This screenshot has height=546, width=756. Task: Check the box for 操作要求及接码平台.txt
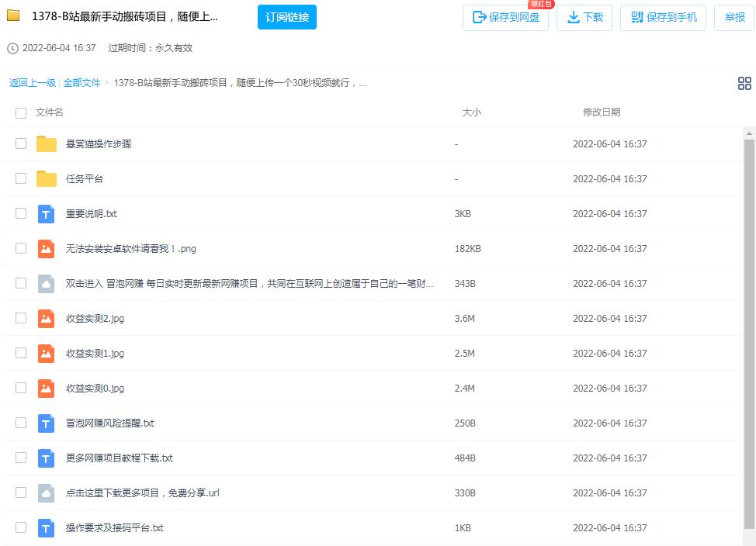pyautogui.click(x=21, y=527)
